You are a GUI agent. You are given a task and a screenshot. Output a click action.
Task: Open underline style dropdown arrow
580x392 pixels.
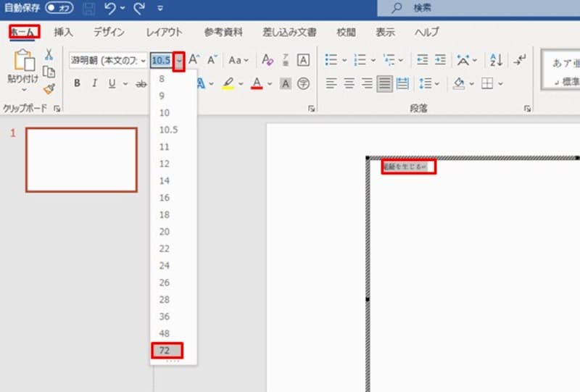(x=125, y=84)
